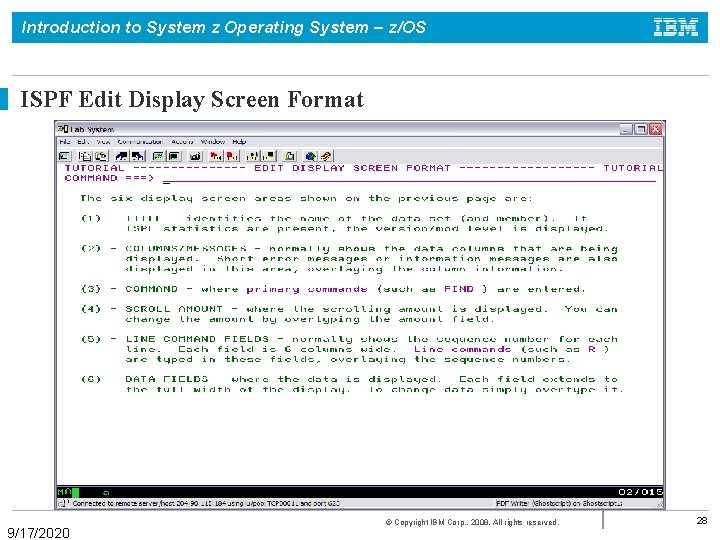Screen dimensions: 720x540
Task: Click the 'COLUMNS/MESSAGES' item text
Action: click(x=186, y=248)
